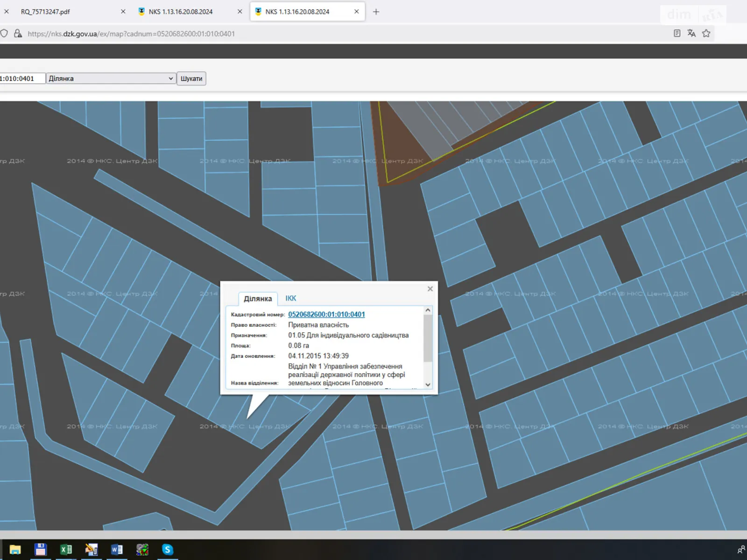Switch to the ІКК tab in popup
This screenshot has height=560, width=747.
click(x=291, y=298)
